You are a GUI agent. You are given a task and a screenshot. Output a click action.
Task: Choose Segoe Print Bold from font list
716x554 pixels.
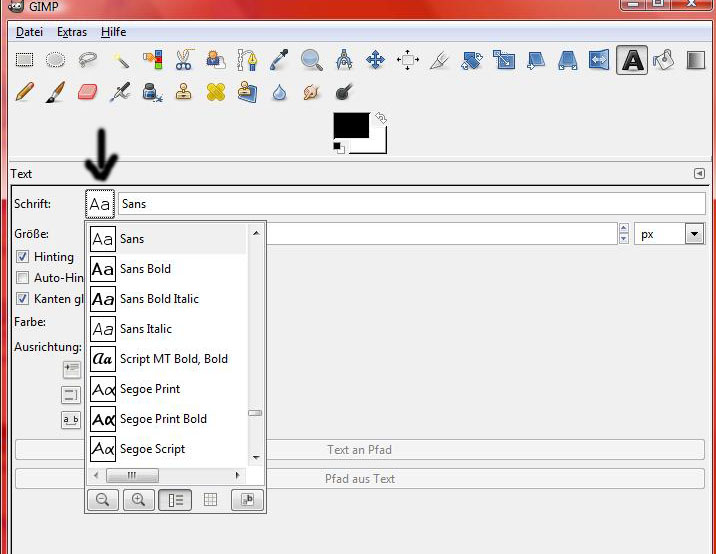click(163, 419)
